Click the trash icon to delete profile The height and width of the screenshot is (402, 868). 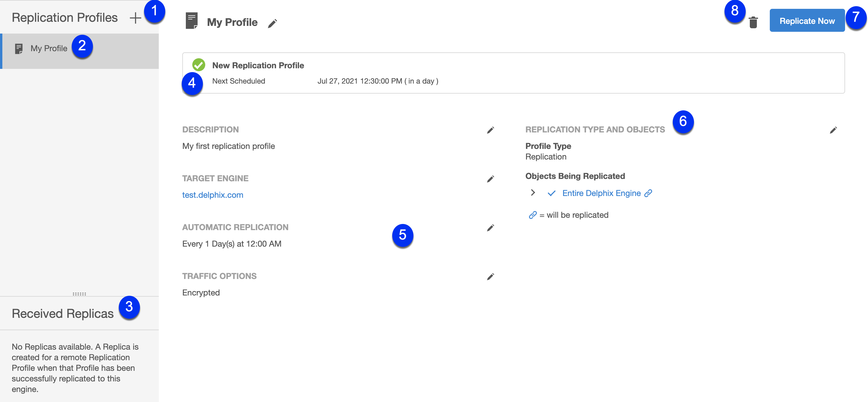[753, 23]
